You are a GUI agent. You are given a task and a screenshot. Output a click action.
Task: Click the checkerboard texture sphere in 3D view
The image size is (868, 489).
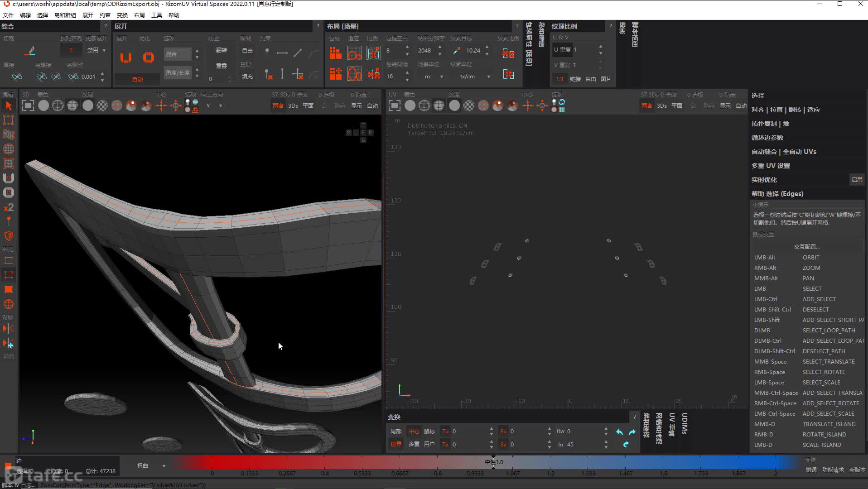102,105
